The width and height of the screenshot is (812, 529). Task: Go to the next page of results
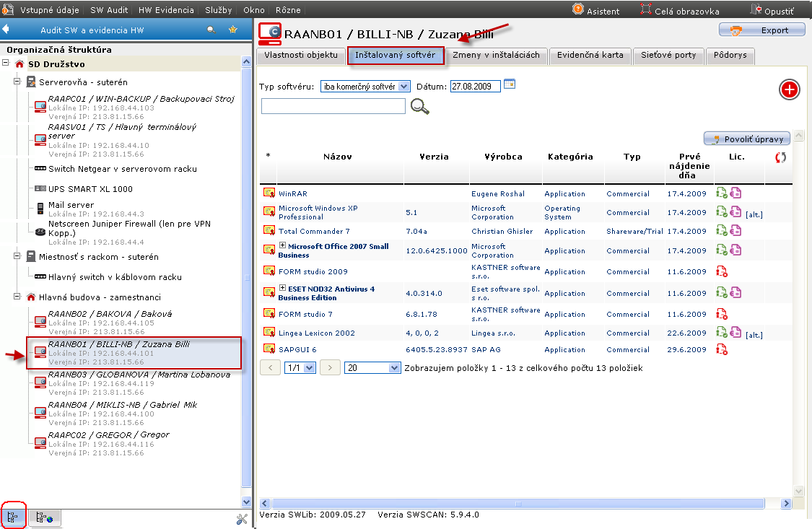pos(330,368)
